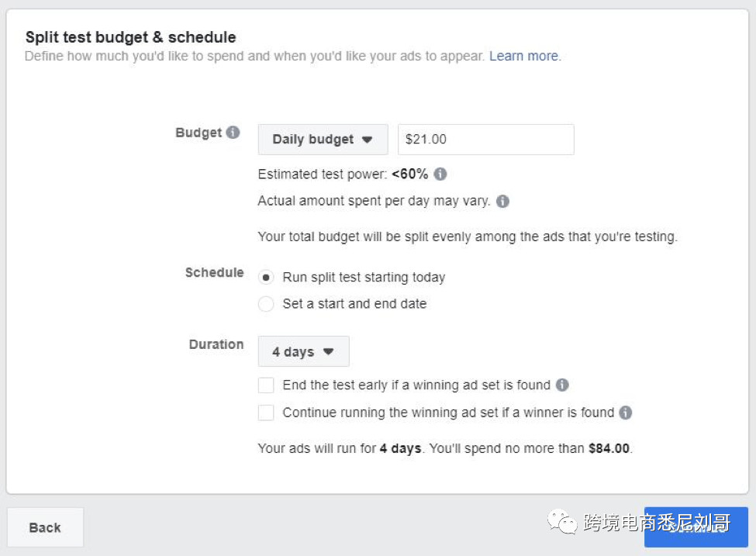Screen dimensions: 756x556
Task: Select the 'Run split test starting today' radio button
Action: coord(266,277)
